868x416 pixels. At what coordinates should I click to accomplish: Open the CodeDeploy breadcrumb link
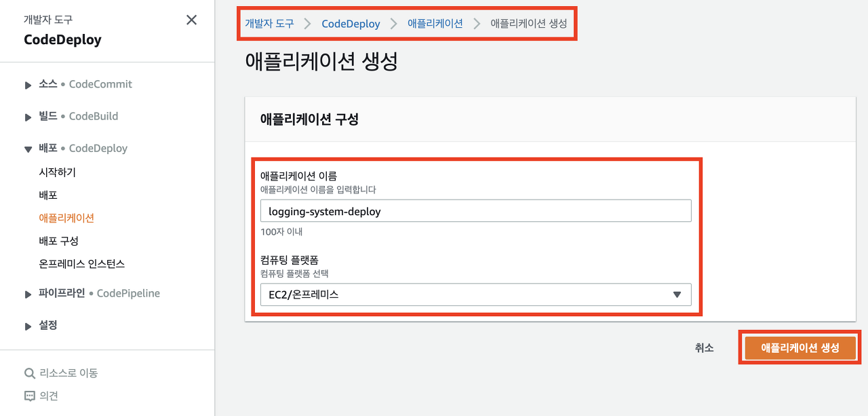pos(351,23)
